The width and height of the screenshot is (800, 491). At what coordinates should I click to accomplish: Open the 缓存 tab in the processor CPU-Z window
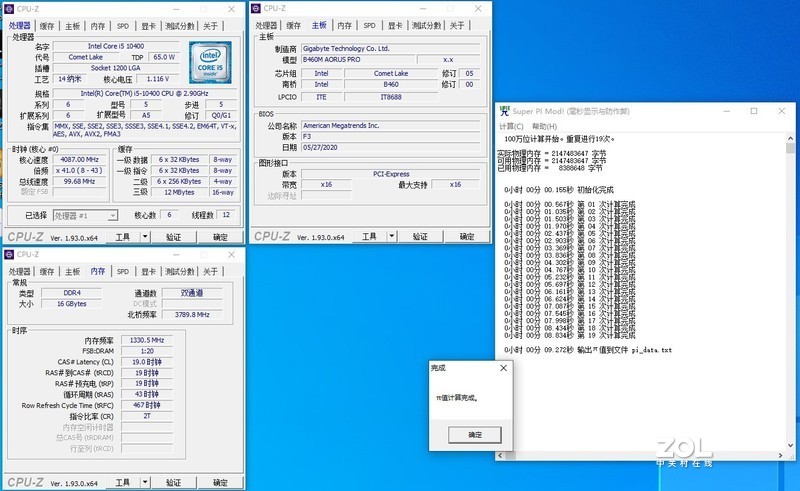[x=47, y=26]
